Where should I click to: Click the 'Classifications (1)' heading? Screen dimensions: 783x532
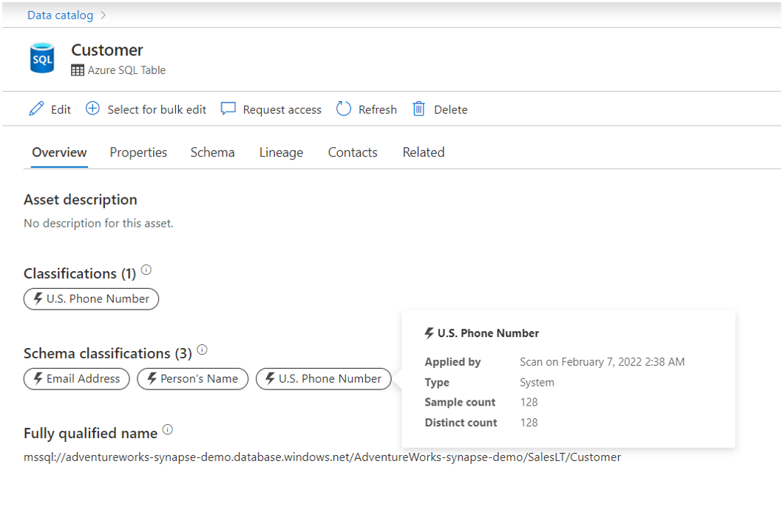(x=80, y=273)
